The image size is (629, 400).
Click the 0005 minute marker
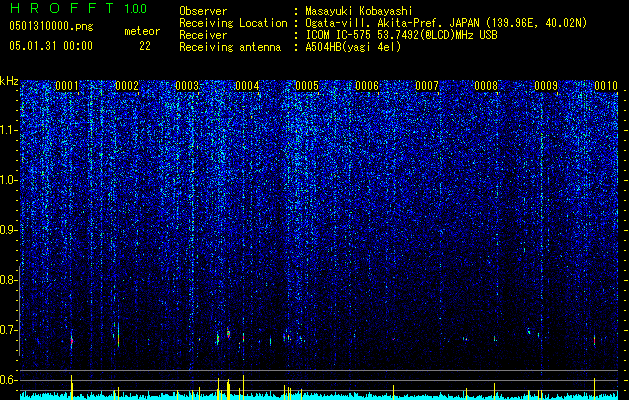pos(307,86)
